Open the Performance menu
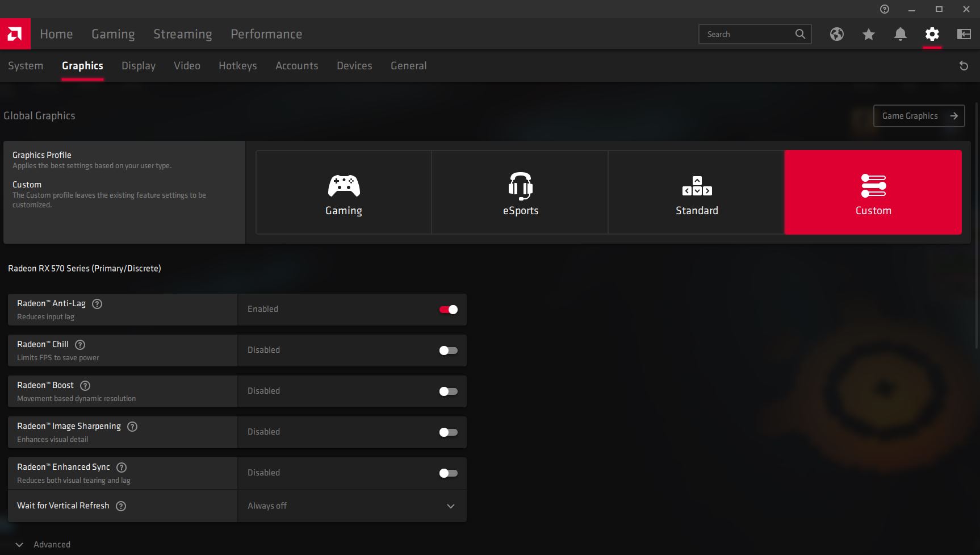 [x=266, y=34]
